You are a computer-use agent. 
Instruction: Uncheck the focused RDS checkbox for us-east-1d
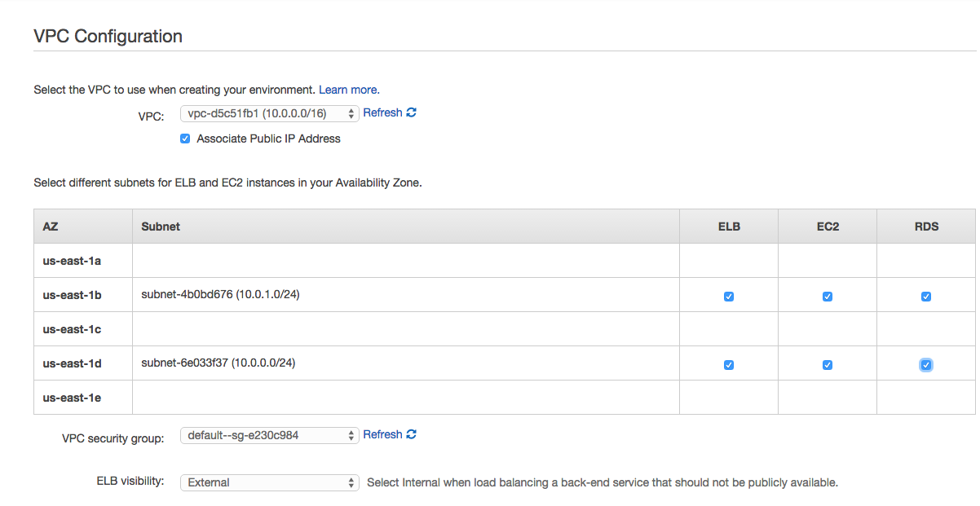click(926, 365)
